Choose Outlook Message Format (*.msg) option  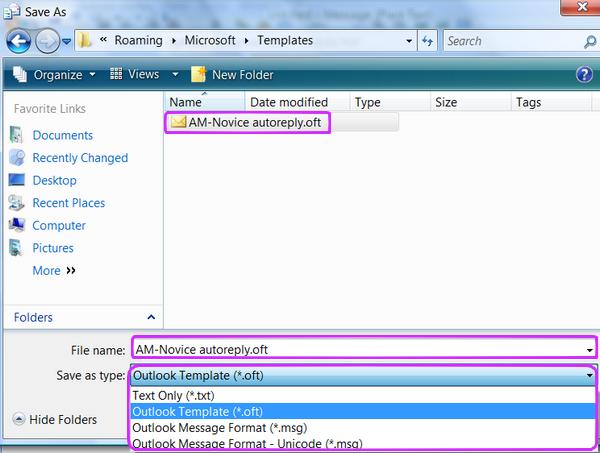[x=363, y=427]
